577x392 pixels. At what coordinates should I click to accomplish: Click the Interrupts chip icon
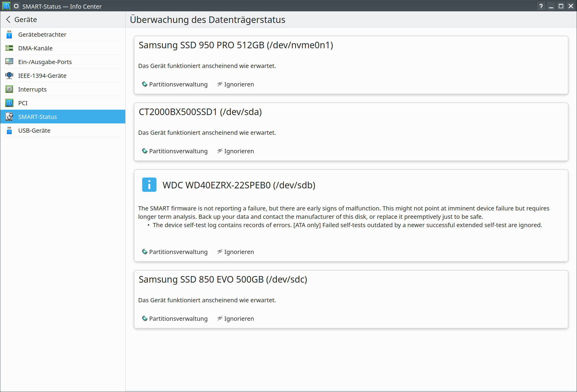tap(9, 89)
